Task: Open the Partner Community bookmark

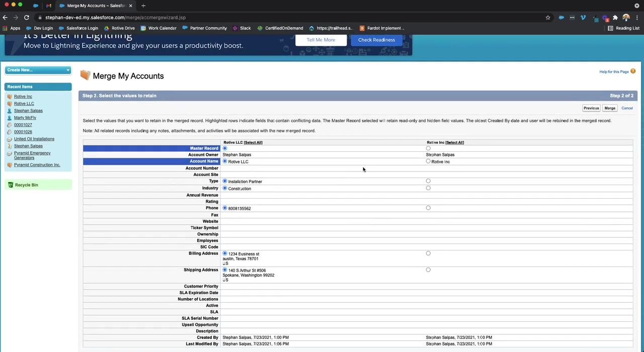Action: click(x=205, y=28)
